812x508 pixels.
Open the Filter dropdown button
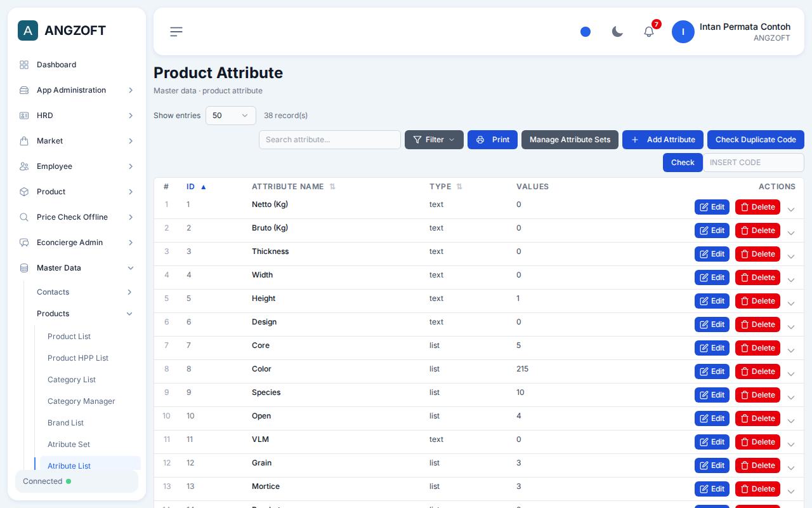click(434, 140)
